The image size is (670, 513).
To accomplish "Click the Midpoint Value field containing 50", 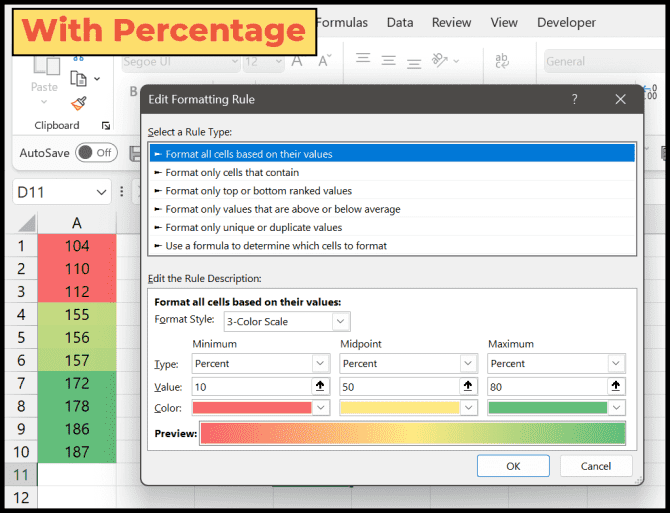I will point(398,386).
